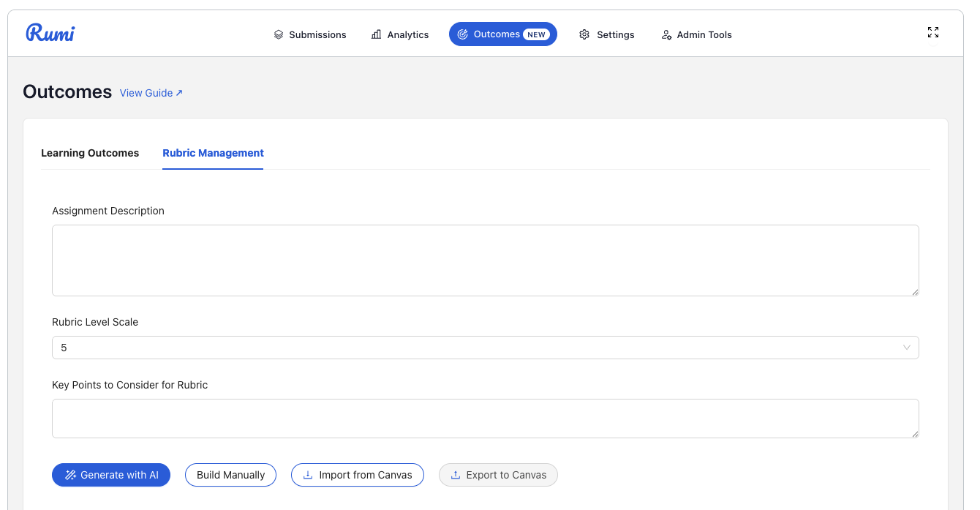This screenshot has width=980, height=510.
Task: Click the Rubric Level Scale dropdown chevron
Action: pos(907,348)
